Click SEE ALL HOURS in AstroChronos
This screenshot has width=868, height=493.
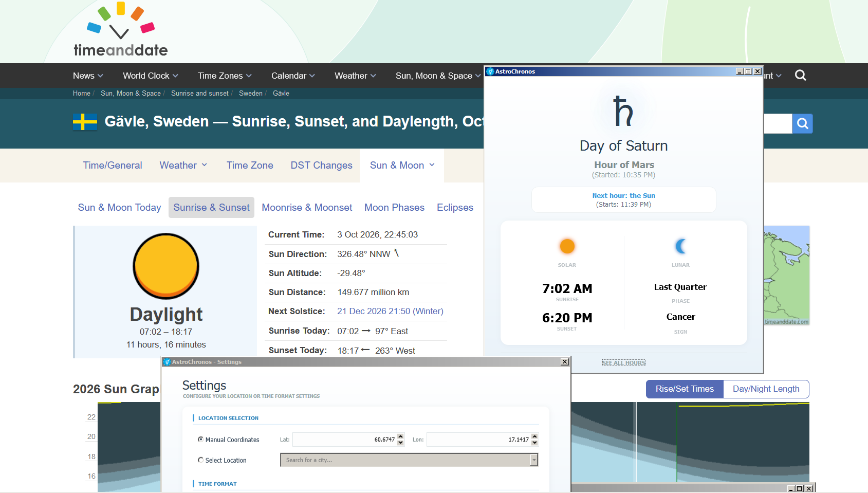623,363
